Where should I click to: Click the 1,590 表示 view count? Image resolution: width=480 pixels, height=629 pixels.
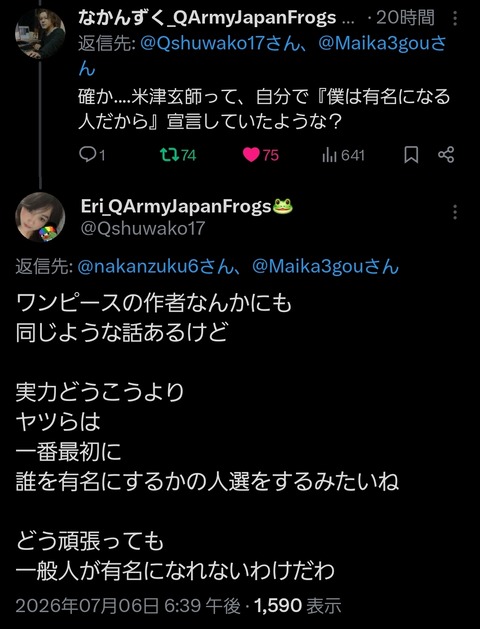click(x=297, y=605)
